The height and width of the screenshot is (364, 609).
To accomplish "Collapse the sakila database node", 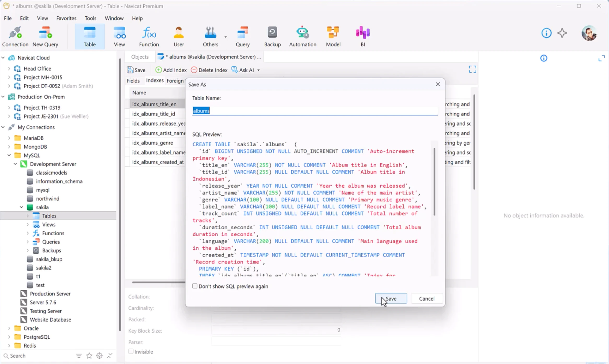I will pos(21,207).
